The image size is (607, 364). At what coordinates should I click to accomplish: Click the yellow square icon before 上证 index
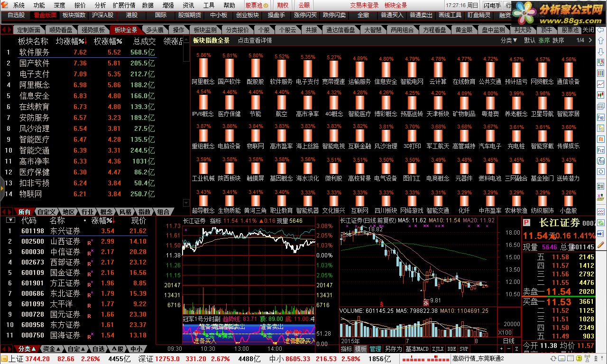[4, 359]
